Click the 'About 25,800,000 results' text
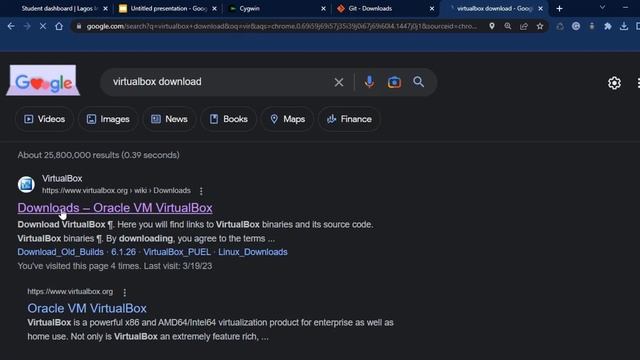This screenshot has width=640, height=360. click(x=98, y=155)
